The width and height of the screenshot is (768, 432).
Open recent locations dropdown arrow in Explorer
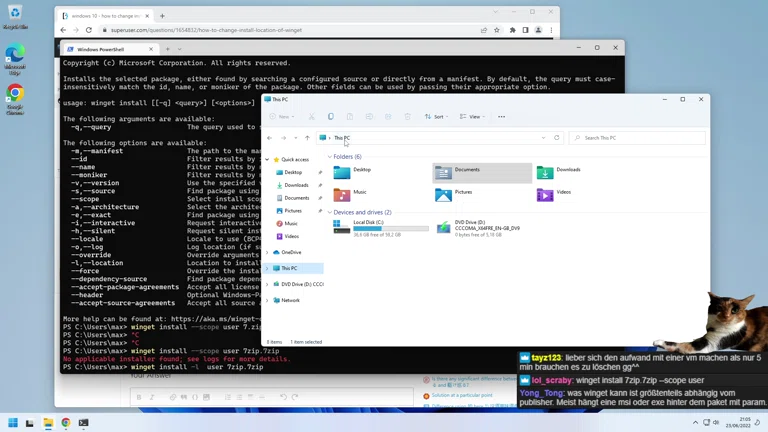pos(295,138)
